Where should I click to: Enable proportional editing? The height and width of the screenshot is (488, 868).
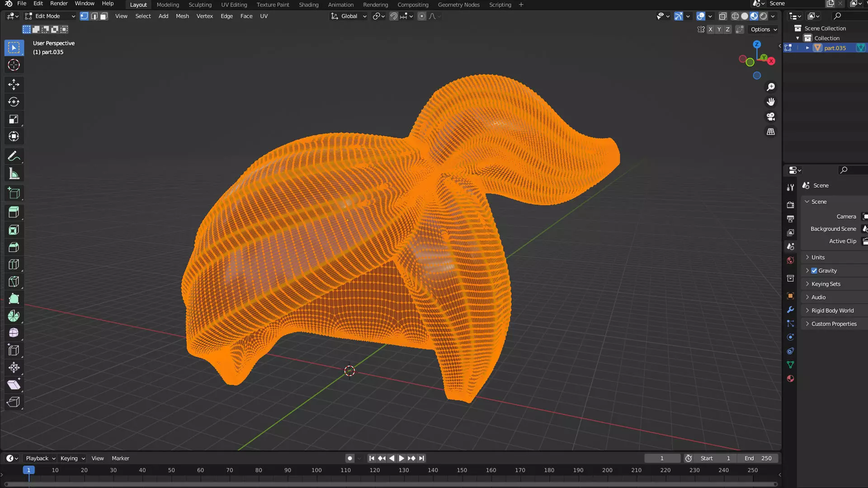coord(421,16)
